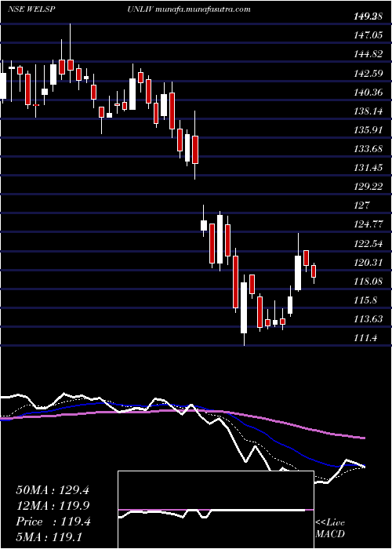Click the last red candlestick on the chart
This screenshot has width=392, height=549.
314,271
